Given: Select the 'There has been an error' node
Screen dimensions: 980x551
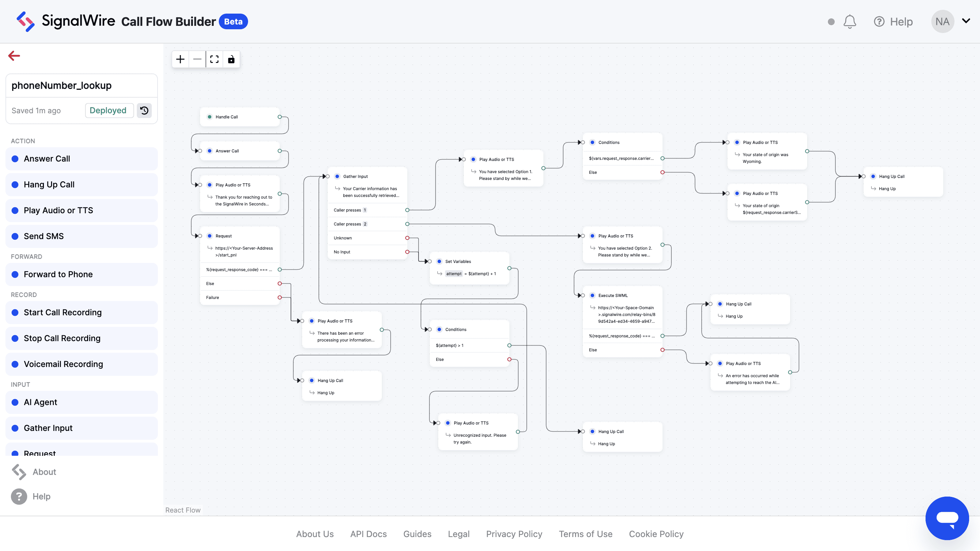Looking at the screenshot, I should [342, 330].
